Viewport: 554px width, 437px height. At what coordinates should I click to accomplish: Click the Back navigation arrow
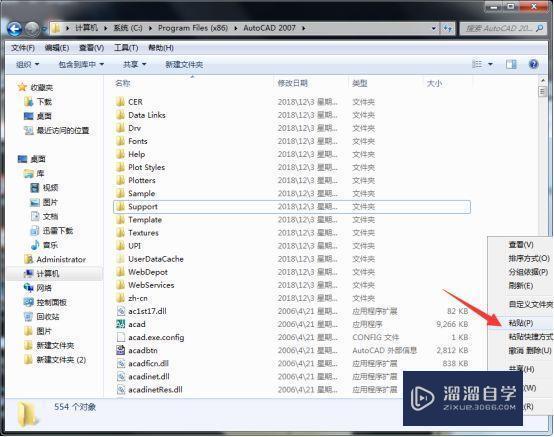[x=15, y=29]
